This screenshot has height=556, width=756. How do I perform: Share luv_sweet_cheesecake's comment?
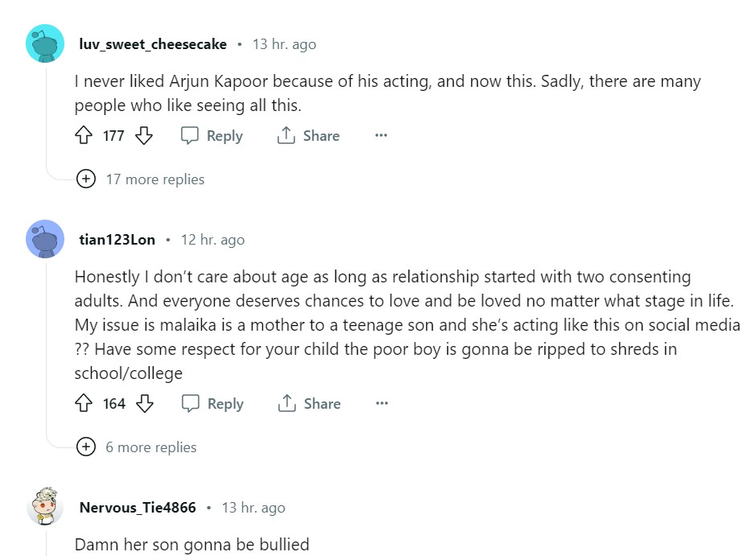tap(309, 136)
